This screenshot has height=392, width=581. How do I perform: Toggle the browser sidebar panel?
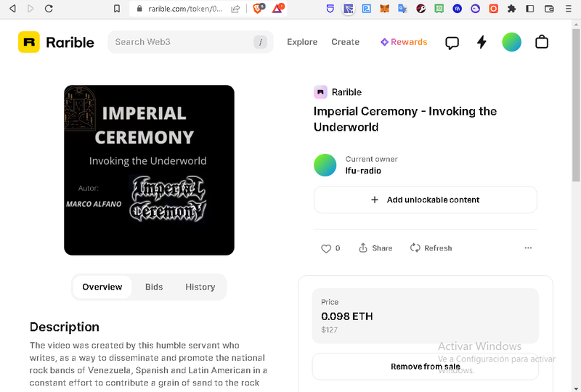[x=530, y=9]
